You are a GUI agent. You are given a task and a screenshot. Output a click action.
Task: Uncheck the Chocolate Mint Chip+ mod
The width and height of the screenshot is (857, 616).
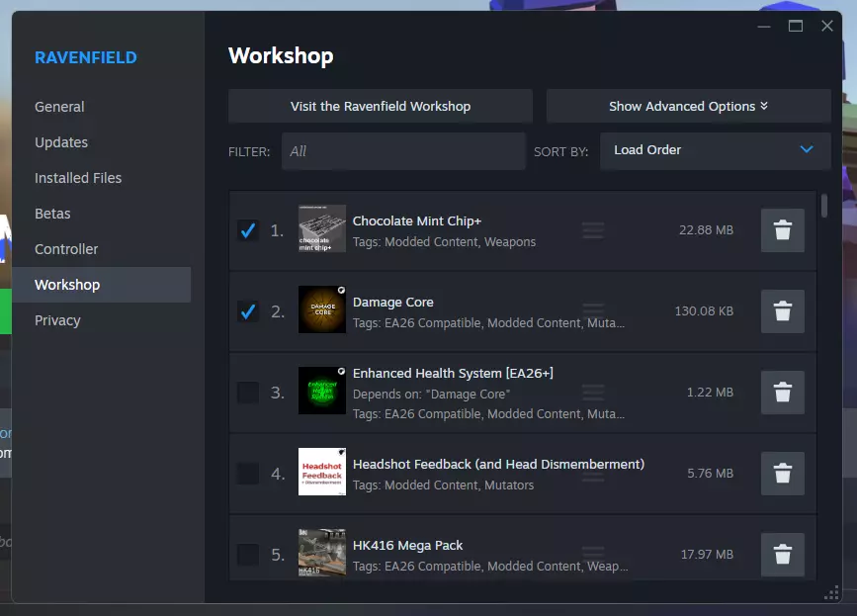click(247, 230)
